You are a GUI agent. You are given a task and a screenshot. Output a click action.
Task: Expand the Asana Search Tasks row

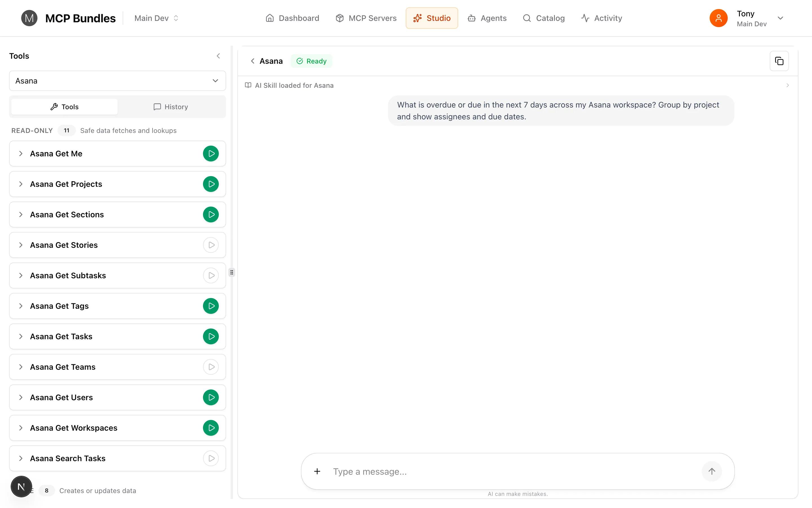[21, 459]
